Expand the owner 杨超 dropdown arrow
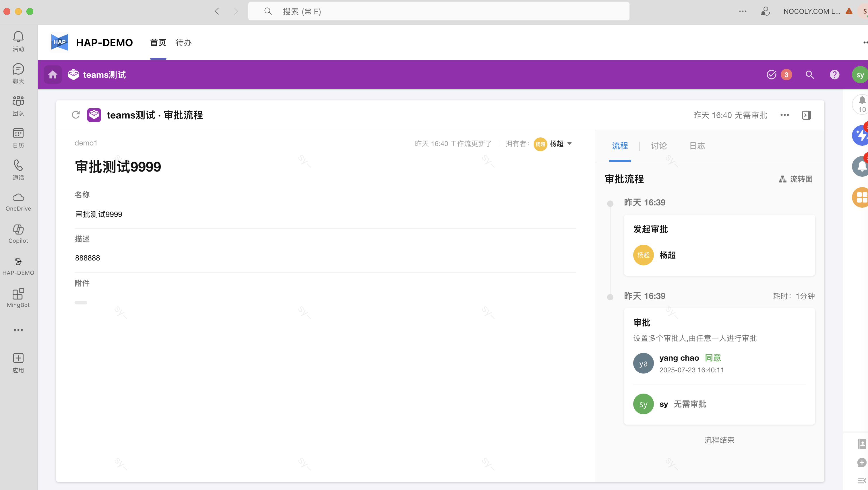868x490 pixels. coord(569,143)
